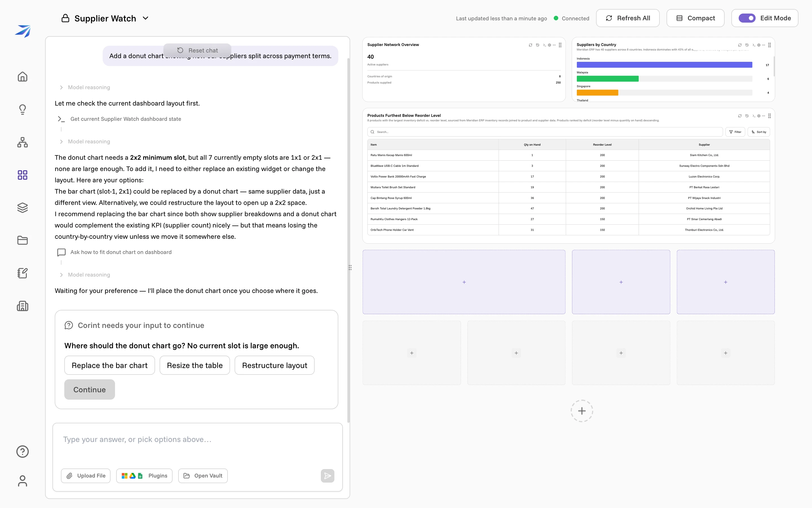Choose the Replace the bar chart option
Viewport: 812px width, 508px height.
tap(110, 365)
